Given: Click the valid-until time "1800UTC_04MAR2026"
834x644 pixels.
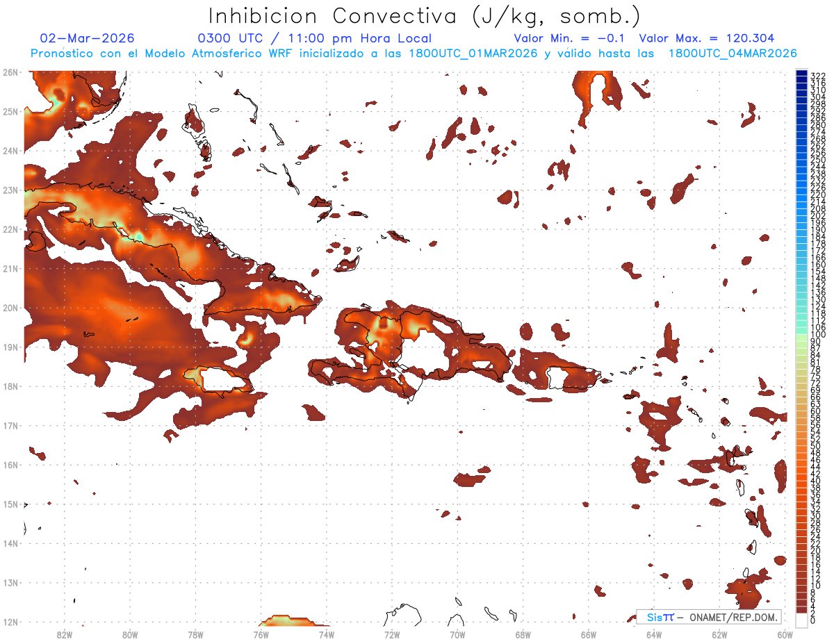Looking at the screenshot, I should [x=732, y=53].
